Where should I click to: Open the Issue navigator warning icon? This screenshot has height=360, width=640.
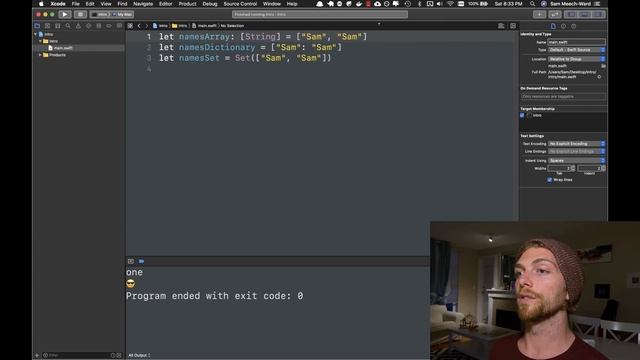[78, 26]
